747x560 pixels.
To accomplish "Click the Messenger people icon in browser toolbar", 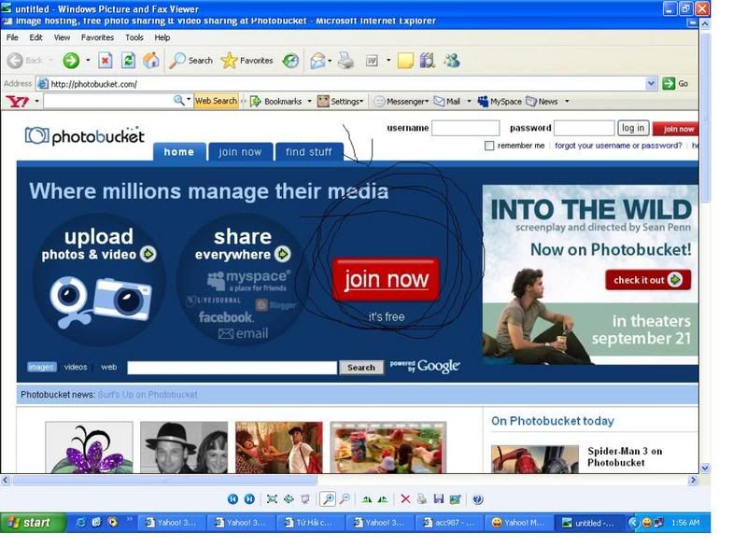I will (452, 61).
